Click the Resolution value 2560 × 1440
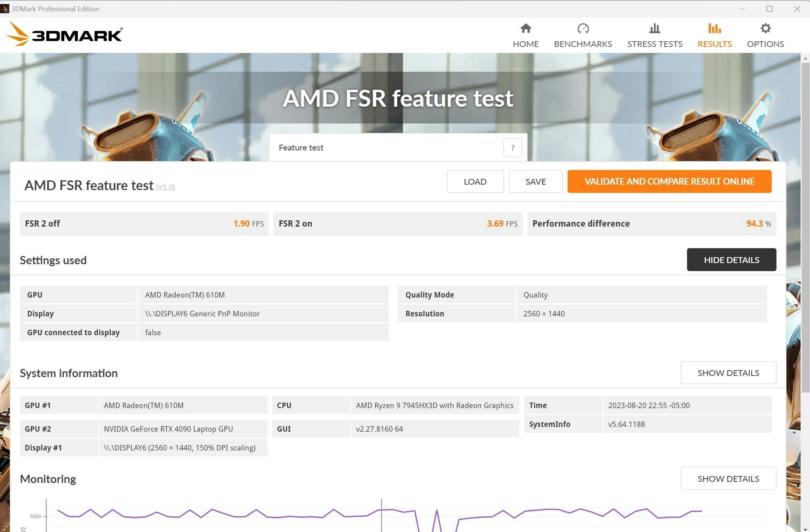Viewport: 810px width, 532px height. tap(544, 314)
